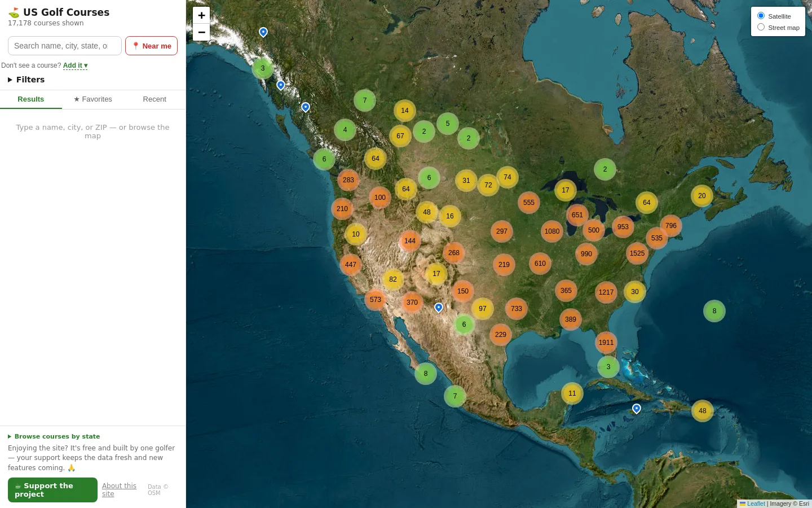Click the 1525 cluster marker
812x508 pixels.
click(x=637, y=253)
